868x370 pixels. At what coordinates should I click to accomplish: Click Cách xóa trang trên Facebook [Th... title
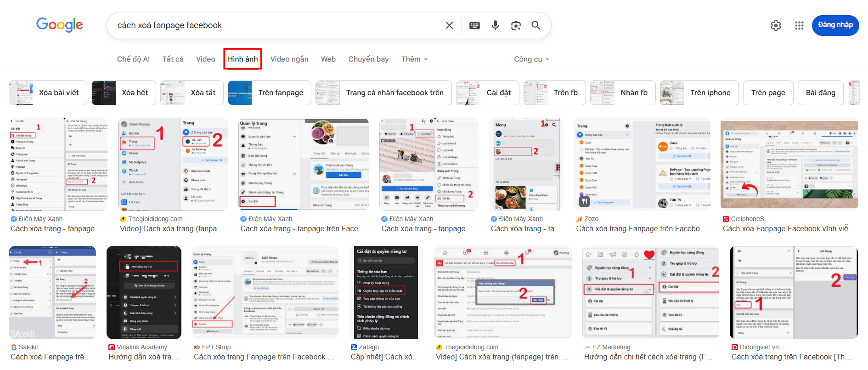791,357
